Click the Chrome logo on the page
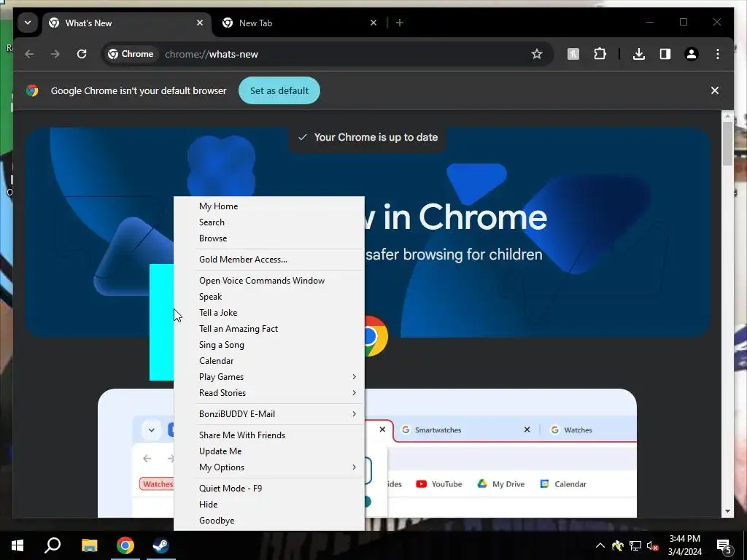747x560 pixels. [x=376, y=336]
